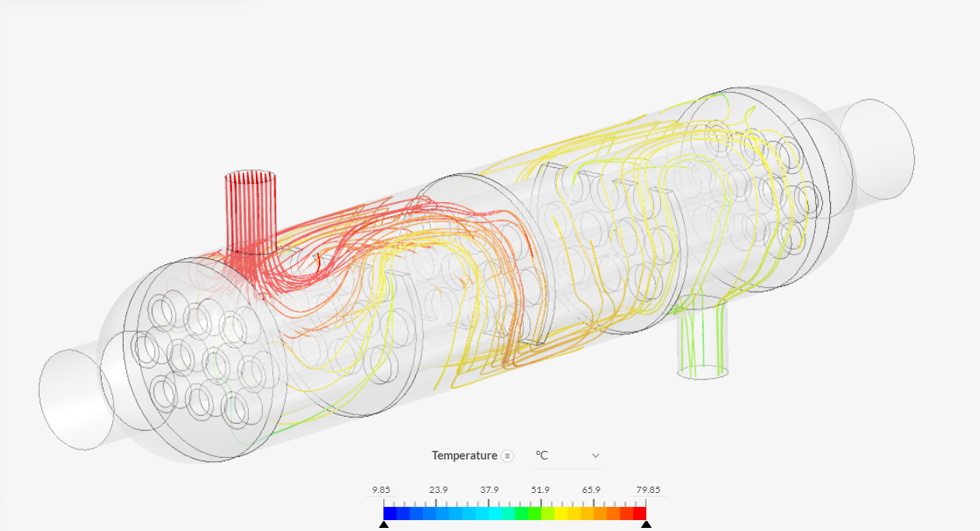
Task: Click the 23.9 tick label on legend
Action: tap(439, 490)
